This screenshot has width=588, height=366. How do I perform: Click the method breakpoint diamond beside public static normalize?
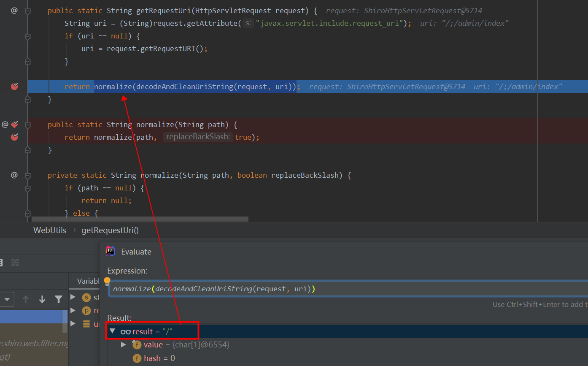click(15, 125)
